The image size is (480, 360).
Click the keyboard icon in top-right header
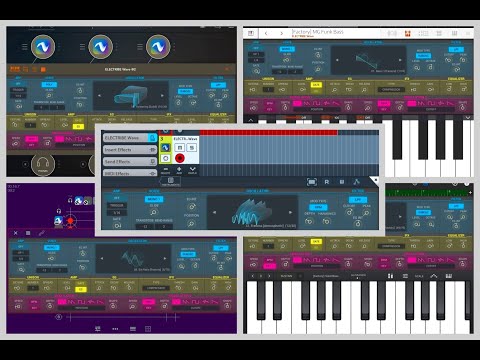coord(454,33)
